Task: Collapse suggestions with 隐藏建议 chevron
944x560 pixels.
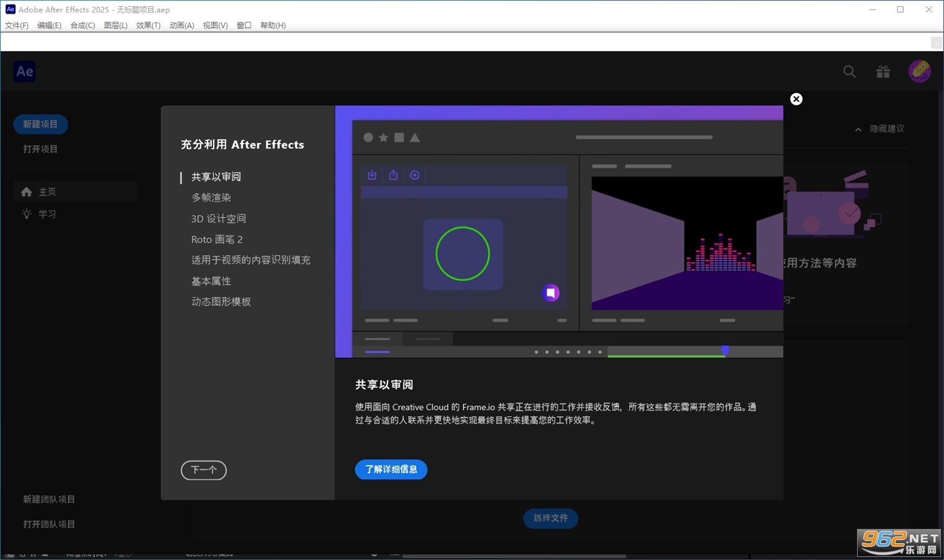Action: click(x=858, y=129)
